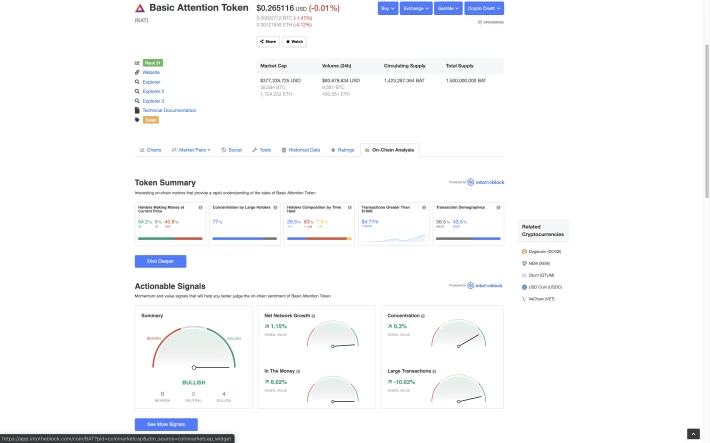Click info icon next to In The Money

[298, 371]
